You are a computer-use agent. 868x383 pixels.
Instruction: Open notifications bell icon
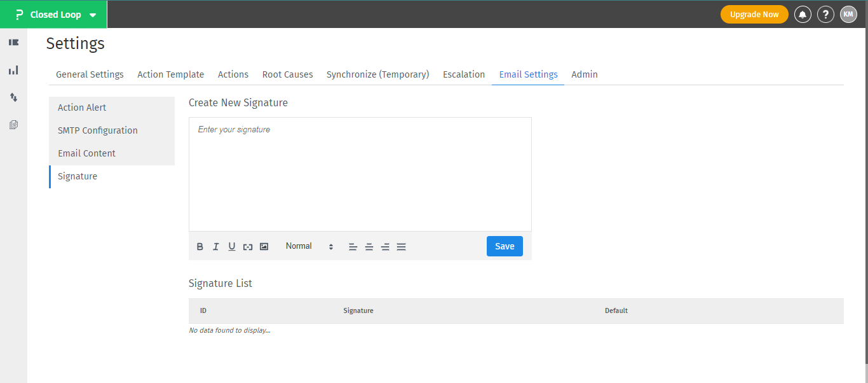[x=803, y=14]
